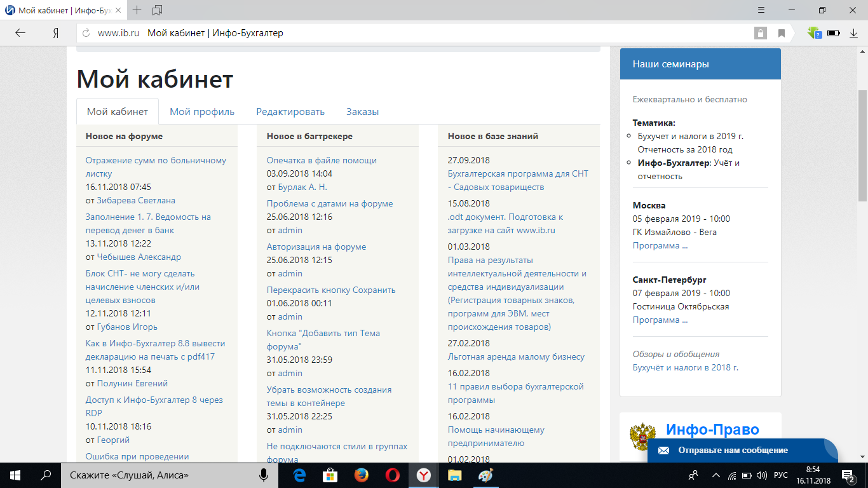Open article Помощь начинающему предпринимателю
Image resolution: width=868 pixels, height=488 pixels.
(496, 437)
